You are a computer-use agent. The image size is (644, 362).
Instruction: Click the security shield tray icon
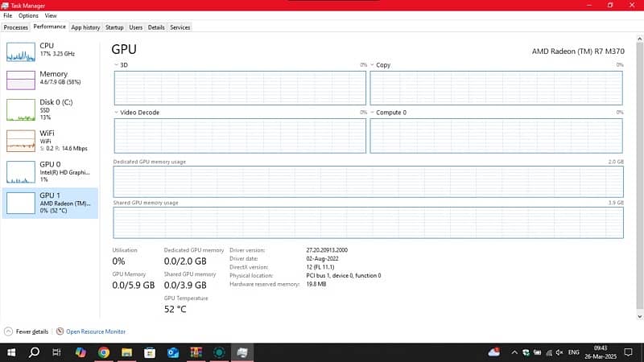pos(526,352)
